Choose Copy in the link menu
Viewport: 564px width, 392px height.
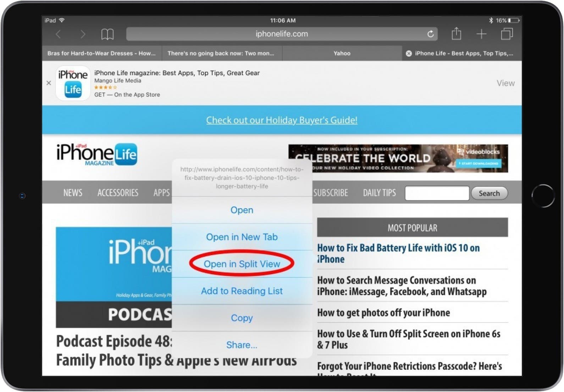coord(242,318)
